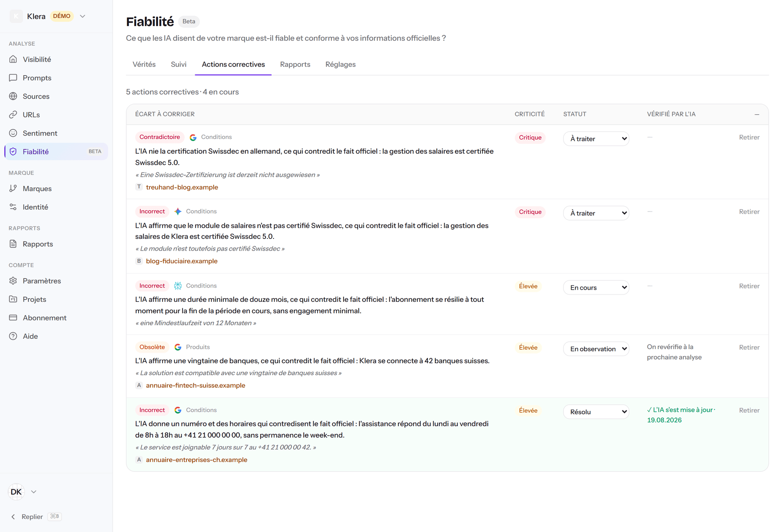Click the CRITICITÉ column header
Viewport: 782px width, 532px height.
(x=530, y=114)
